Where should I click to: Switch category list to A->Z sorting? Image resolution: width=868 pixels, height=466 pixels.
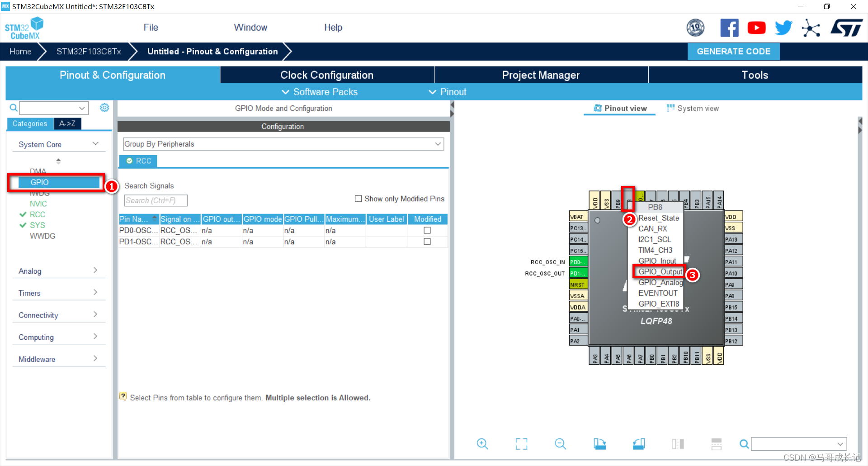point(67,124)
